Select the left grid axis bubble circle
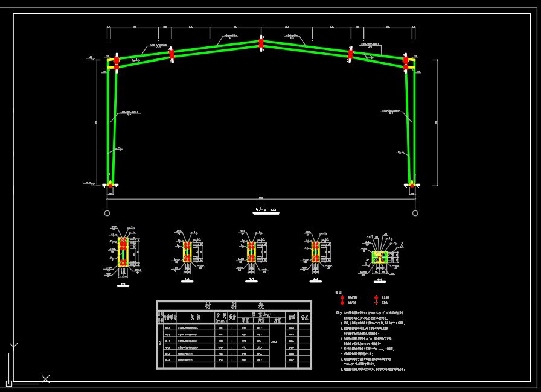This screenshot has width=541, height=392. point(107,213)
